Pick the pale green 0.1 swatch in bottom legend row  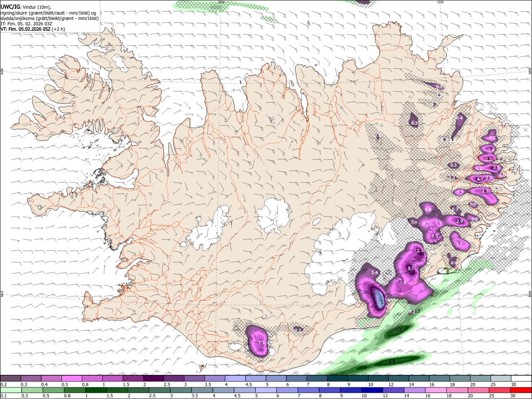click(10, 390)
